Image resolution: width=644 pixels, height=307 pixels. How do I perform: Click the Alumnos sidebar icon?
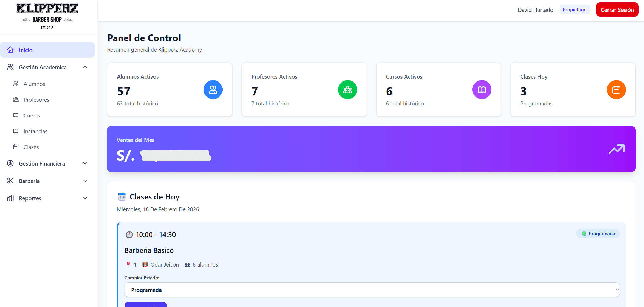[16, 84]
